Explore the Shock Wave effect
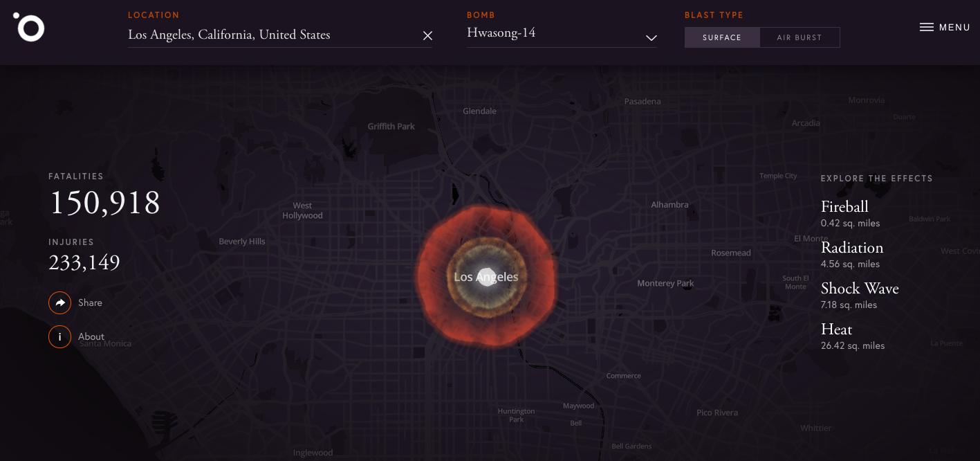Screen dimensions: 980x461 click(x=860, y=289)
